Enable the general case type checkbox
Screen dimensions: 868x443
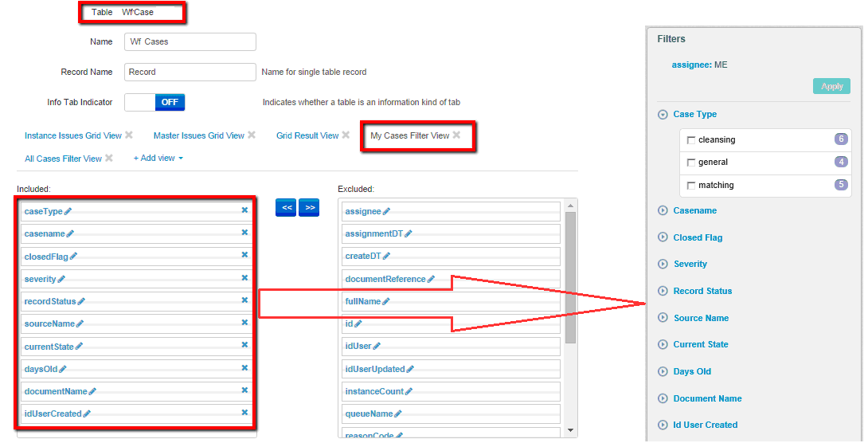tap(691, 163)
